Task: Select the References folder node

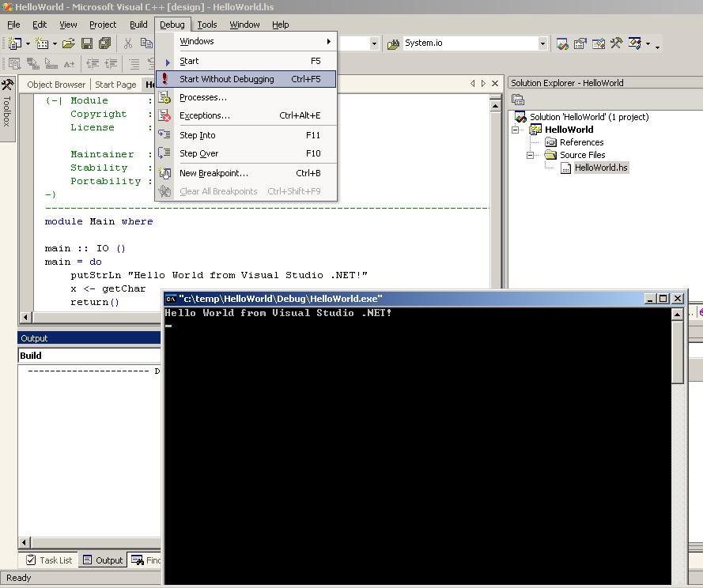Action: coord(581,142)
